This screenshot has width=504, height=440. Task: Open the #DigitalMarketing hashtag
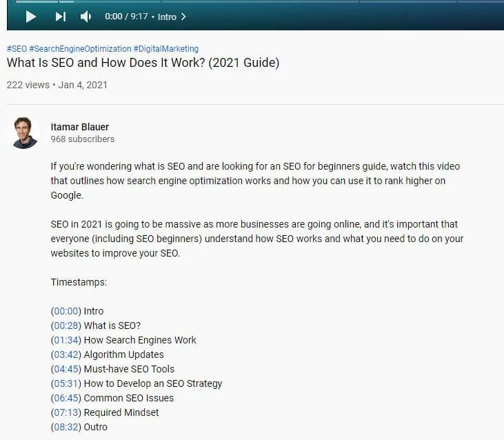(x=166, y=49)
